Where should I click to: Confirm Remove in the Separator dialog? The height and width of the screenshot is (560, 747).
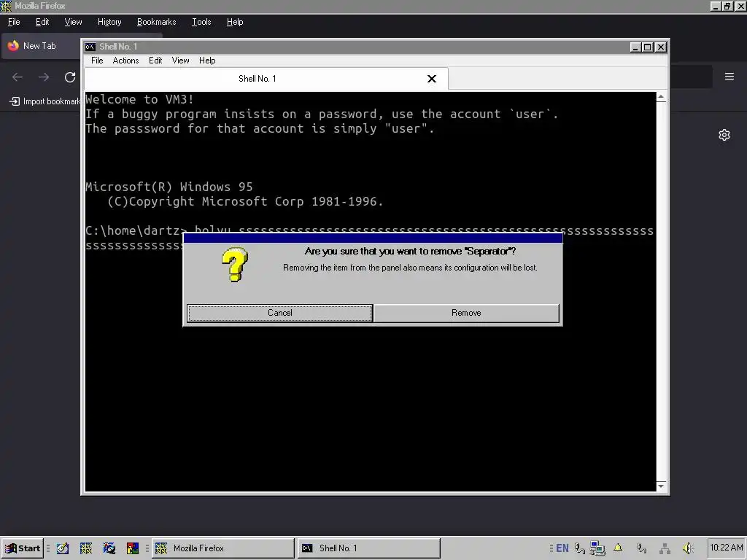click(x=466, y=313)
